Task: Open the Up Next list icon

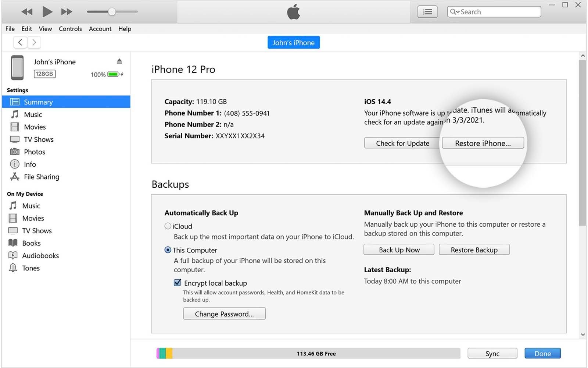Action: (x=427, y=11)
